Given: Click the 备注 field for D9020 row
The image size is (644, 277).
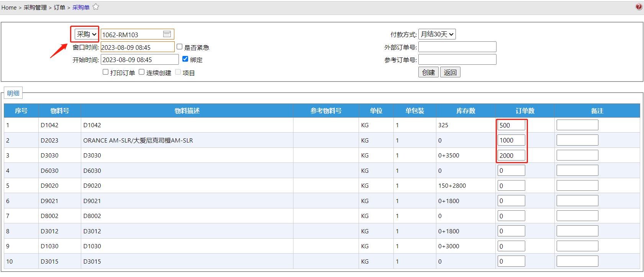Looking at the screenshot, I should (577, 185).
